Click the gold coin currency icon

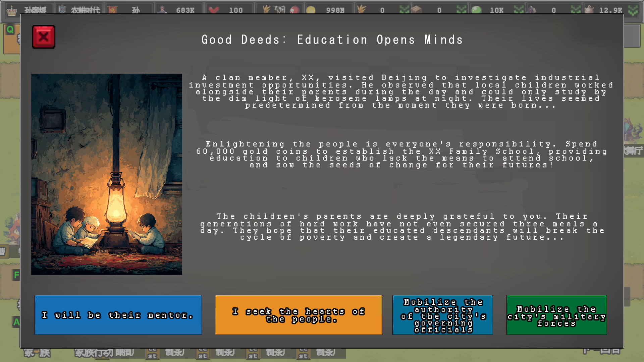pos(311,10)
